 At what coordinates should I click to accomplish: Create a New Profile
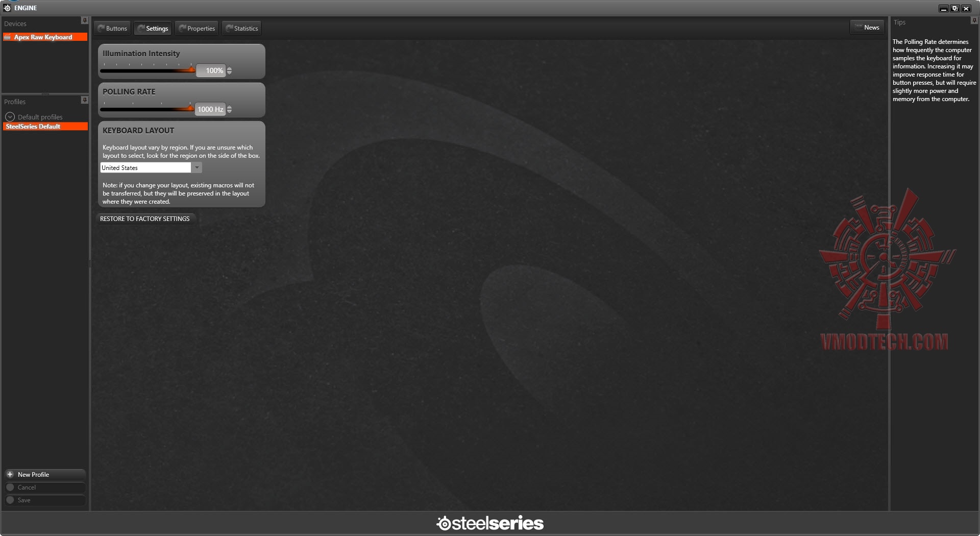click(x=45, y=475)
